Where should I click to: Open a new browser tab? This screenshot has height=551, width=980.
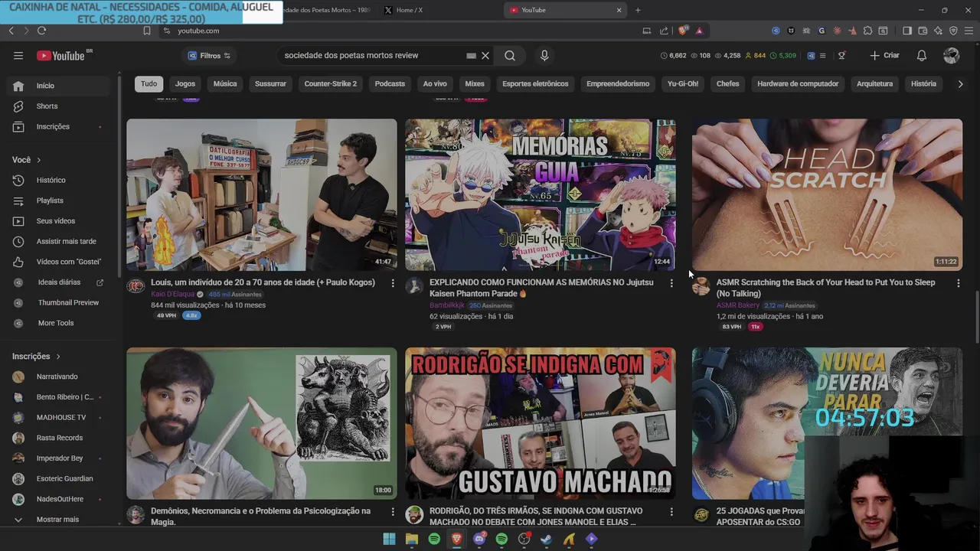click(638, 10)
